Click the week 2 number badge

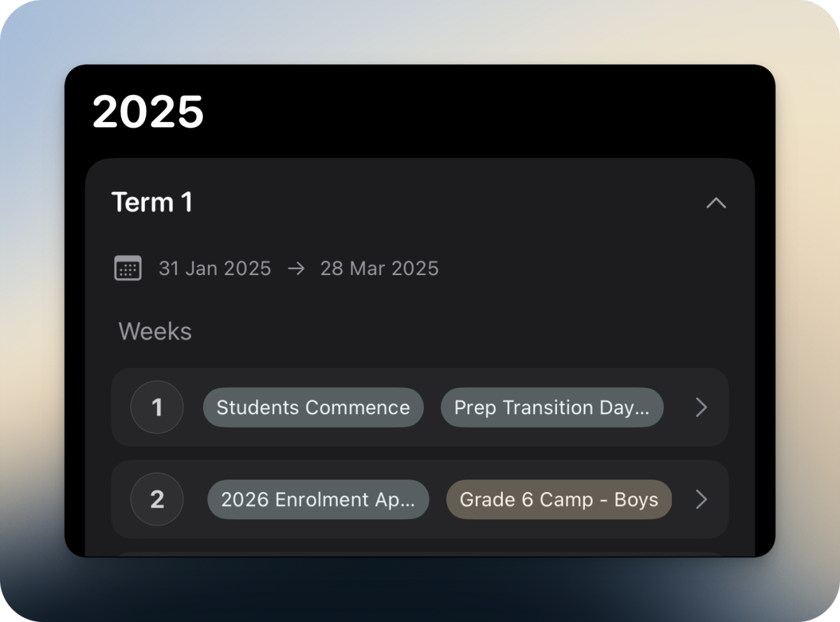click(157, 499)
